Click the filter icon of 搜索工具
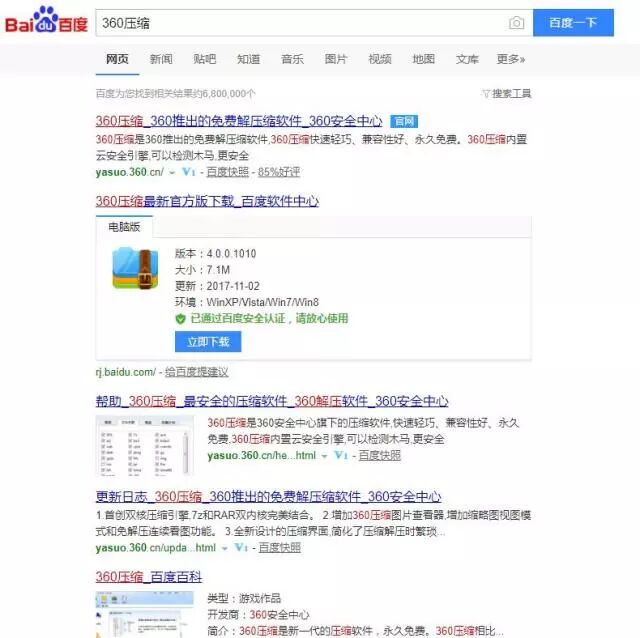Screen dimensions: 640x638 click(486, 94)
